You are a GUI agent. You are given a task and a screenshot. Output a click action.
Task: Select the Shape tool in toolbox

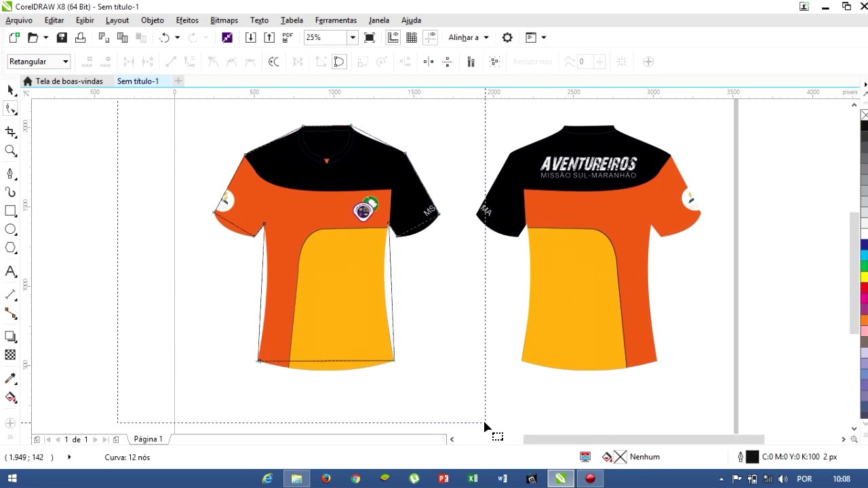click(10, 109)
